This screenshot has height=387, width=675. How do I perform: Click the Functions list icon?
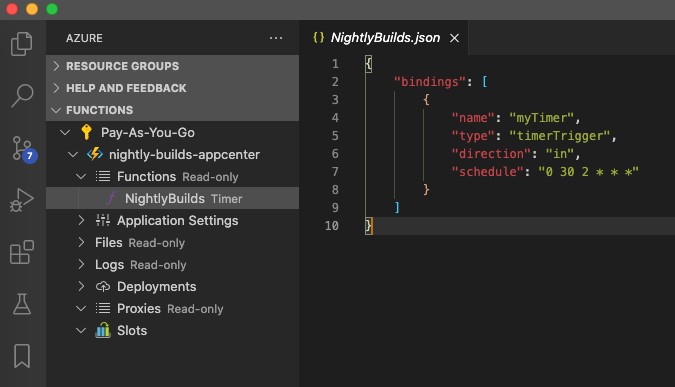pyautogui.click(x=103, y=176)
